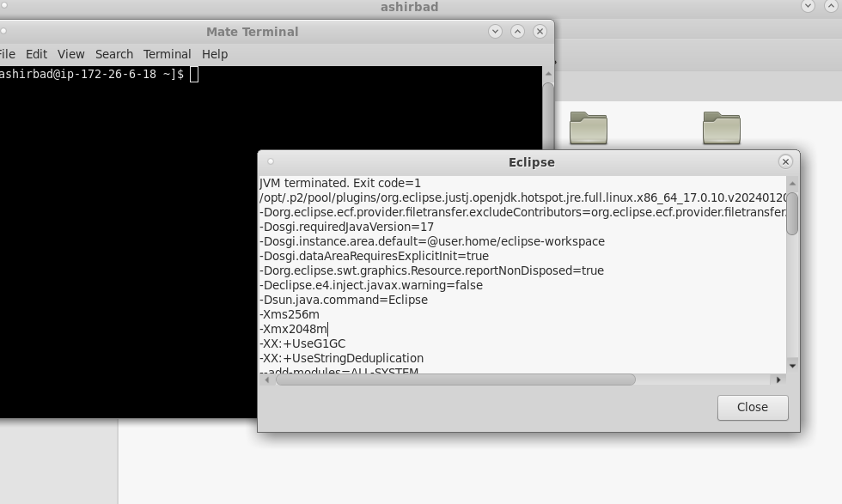Select the left folder in ashirbad window

[x=588, y=128]
